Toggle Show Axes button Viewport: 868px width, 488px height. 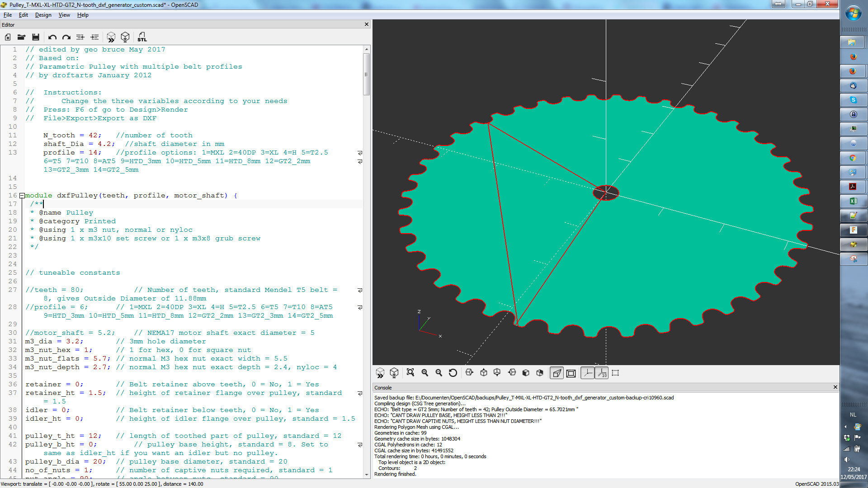coord(587,373)
